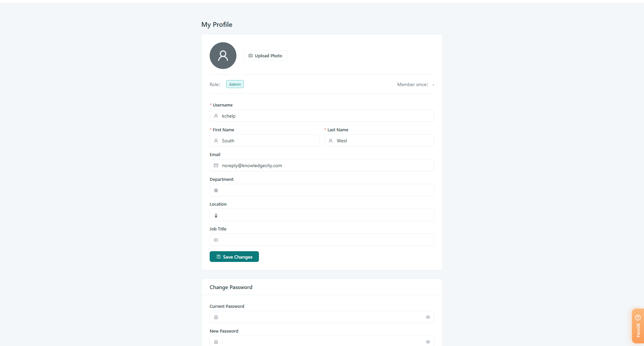Image resolution: width=644 pixels, height=346 pixels.
Task: Click into the Email address field
Action: 322,165
